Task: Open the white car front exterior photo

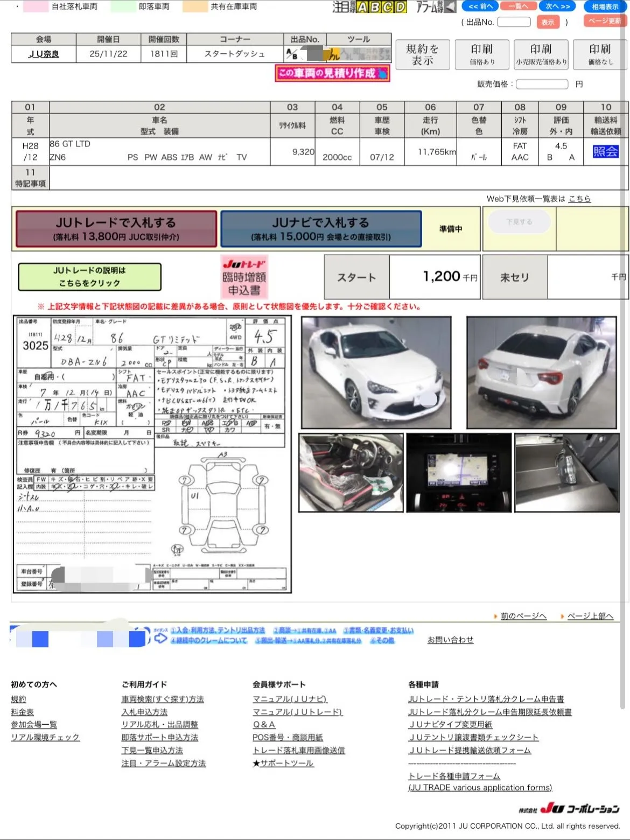Action: pos(376,372)
